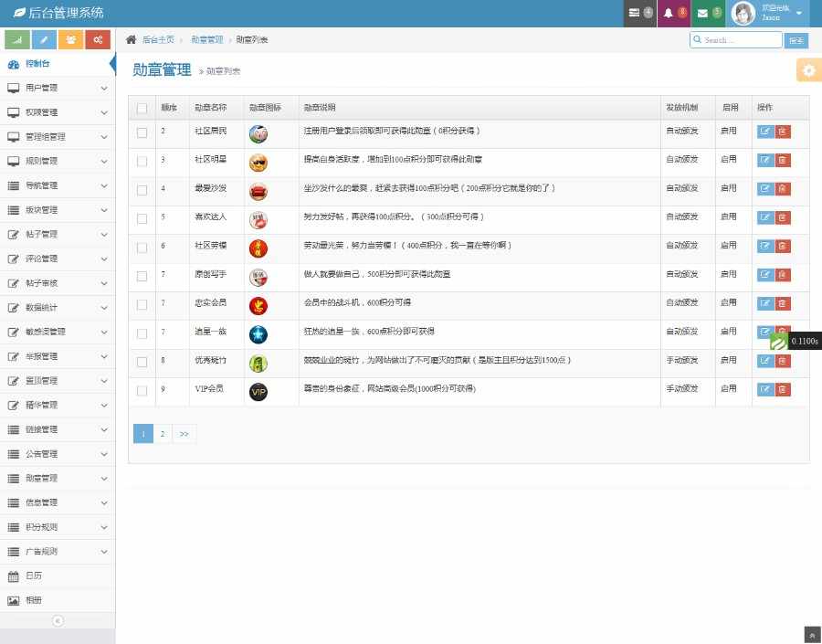The width and height of the screenshot is (822, 644).
Task: Collapse the sidebar with the bottom arrow icon
Action: click(58, 621)
